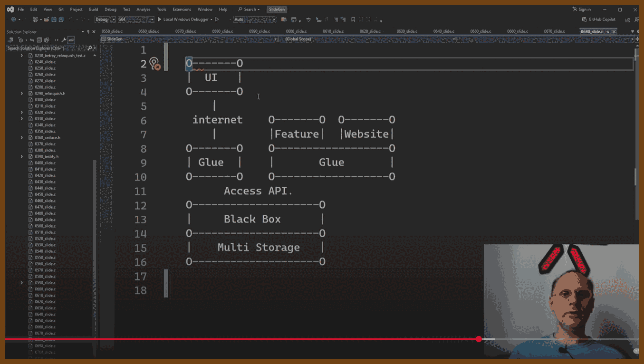Screen dimensions: 644x364
Task: Click the Share icon beside GitHub Copilot
Action: tap(628, 19)
